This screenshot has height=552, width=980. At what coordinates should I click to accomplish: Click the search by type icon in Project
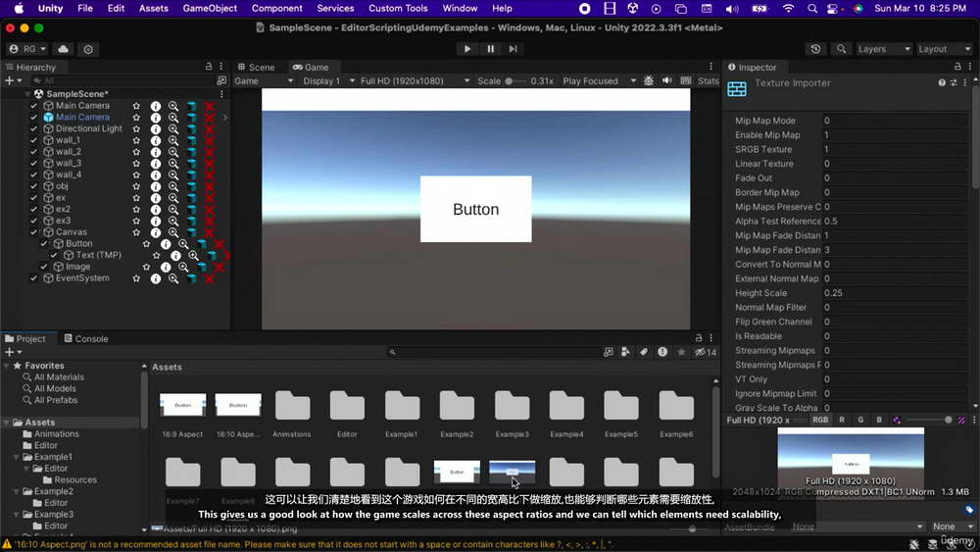pos(625,352)
